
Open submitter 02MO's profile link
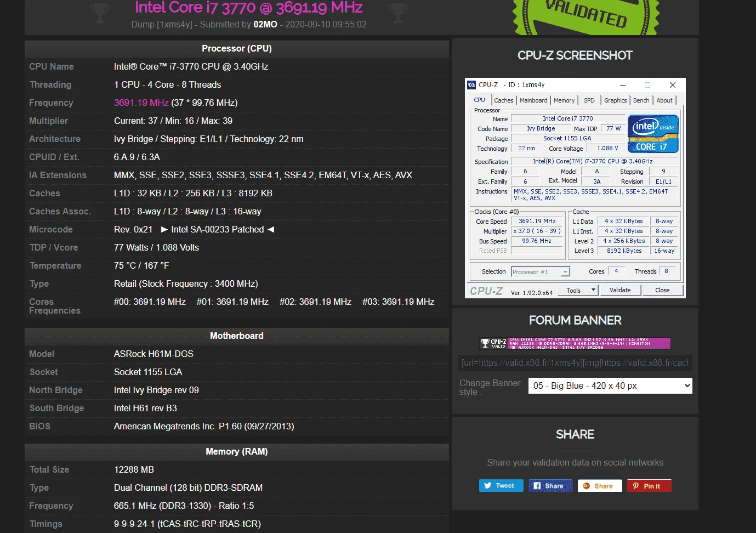point(265,24)
